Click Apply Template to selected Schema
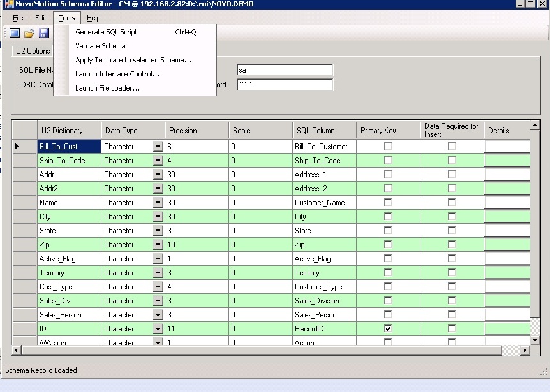Screen dimensions: 550x392 tap(133, 60)
